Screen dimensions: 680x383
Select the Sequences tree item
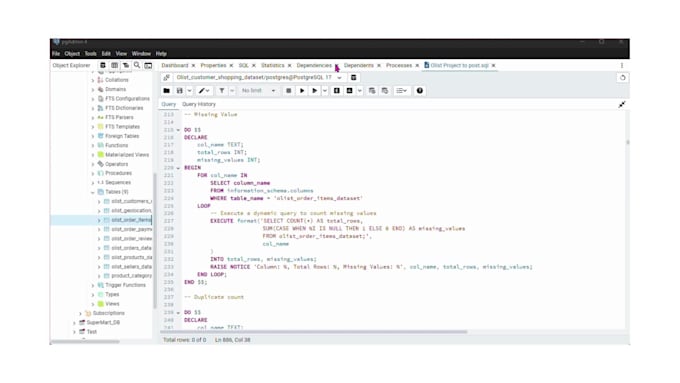click(118, 183)
